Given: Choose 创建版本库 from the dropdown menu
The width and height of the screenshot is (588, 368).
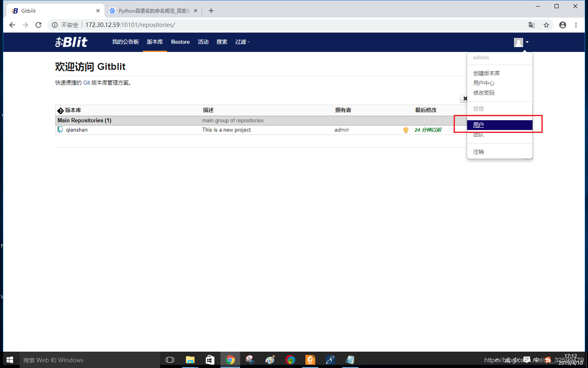Looking at the screenshot, I should (486, 73).
